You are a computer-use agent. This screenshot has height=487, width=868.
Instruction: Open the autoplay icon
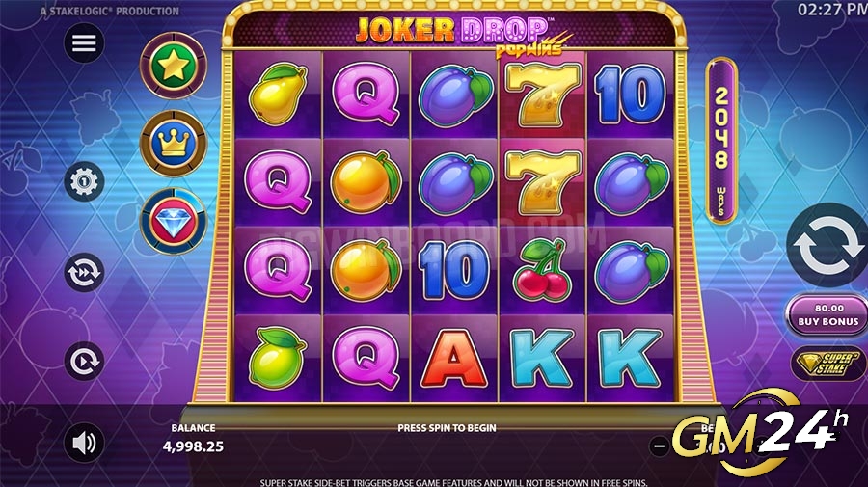pyautogui.click(x=84, y=362)
